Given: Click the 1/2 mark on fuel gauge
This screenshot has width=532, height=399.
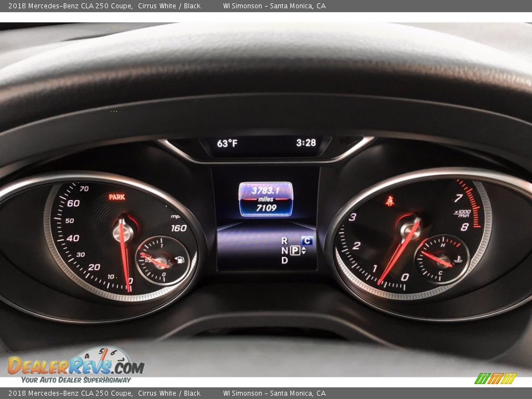Looking at the screenshot, I should pyautogui.click(x=148, y=260).
